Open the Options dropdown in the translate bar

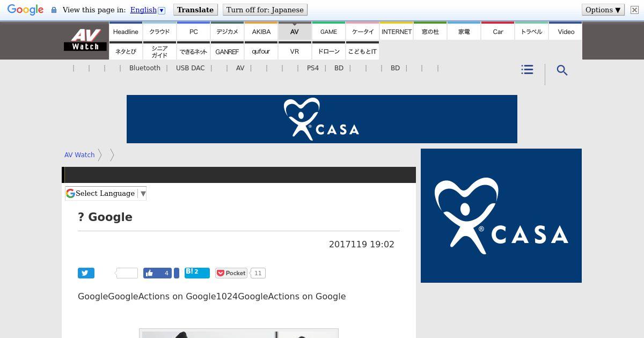pyautogui.click(x=603, y=10)
